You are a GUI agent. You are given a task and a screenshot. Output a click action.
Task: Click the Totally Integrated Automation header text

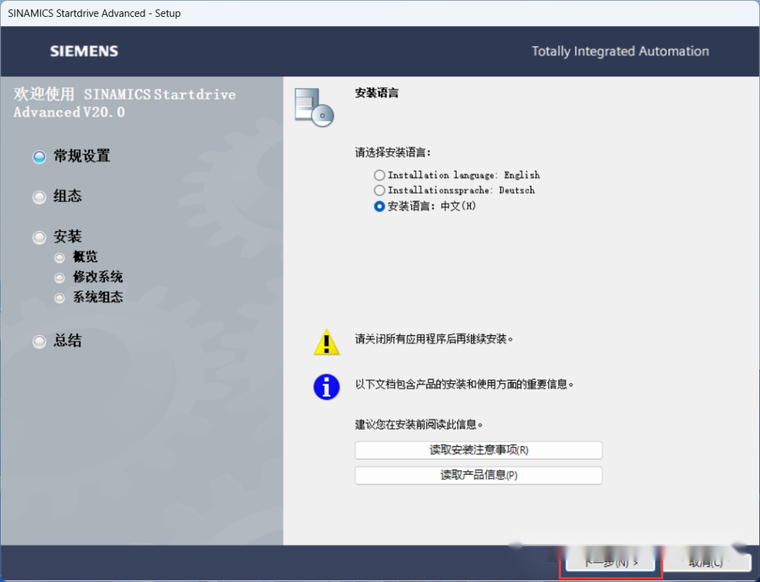(x=620, y=51)
